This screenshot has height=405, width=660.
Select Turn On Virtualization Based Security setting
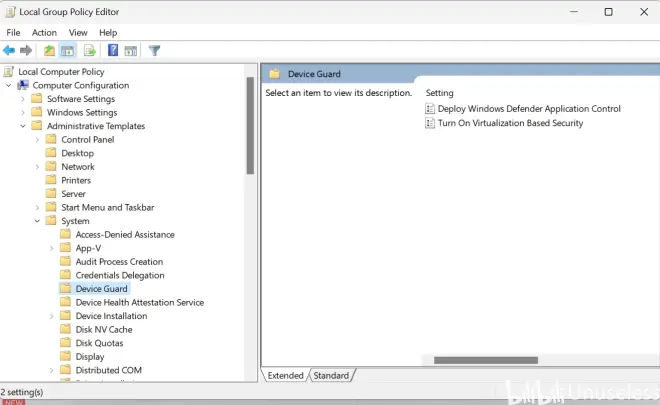510,123
